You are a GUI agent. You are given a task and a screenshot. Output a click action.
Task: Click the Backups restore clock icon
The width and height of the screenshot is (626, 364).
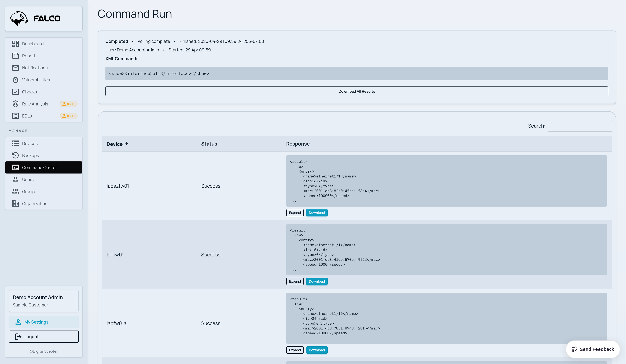click(x=15, y=156)
